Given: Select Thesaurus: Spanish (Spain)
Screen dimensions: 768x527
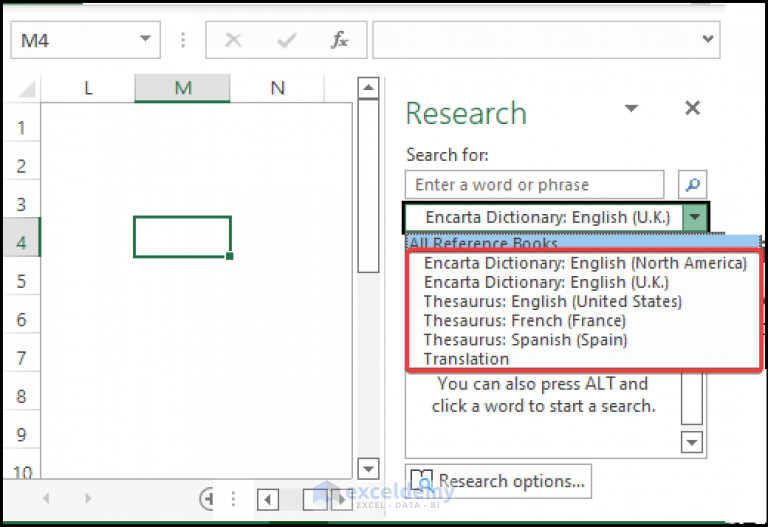Looking at the screenshot, I should click(x=525, y=339).
